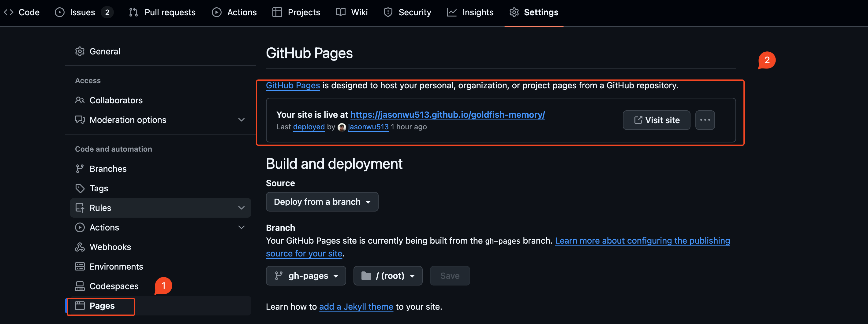View the Insights tab

[x=470, y=13]
